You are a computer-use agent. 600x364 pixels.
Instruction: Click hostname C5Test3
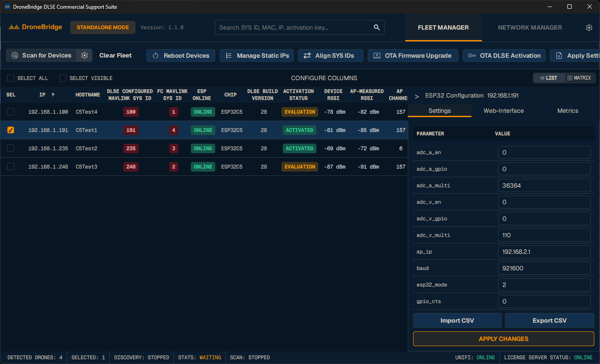86,167
